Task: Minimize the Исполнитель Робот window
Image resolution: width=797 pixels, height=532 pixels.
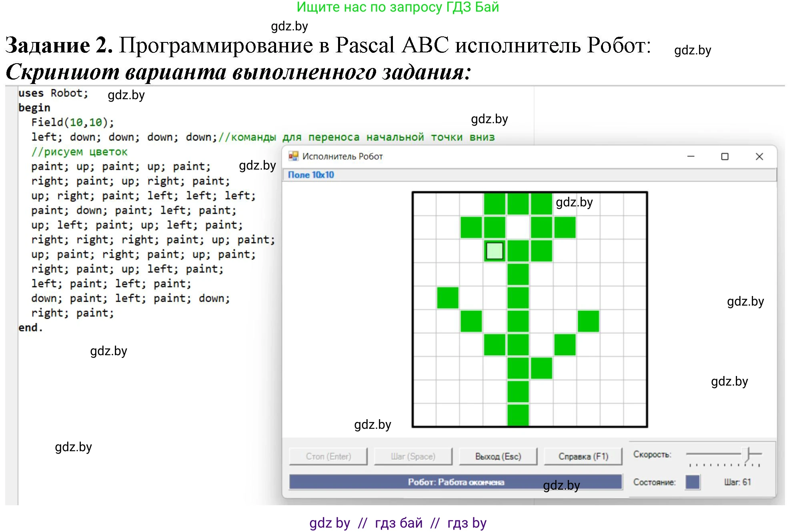Action: click(691, 156)
